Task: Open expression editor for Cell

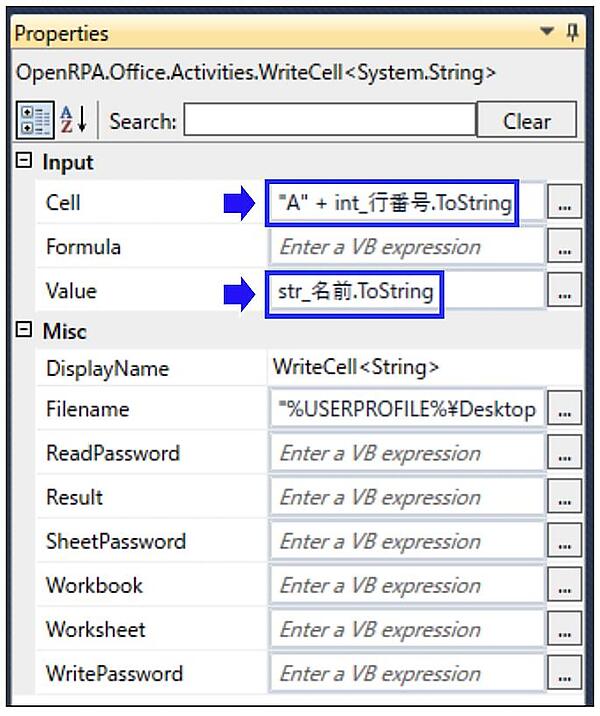Action: pyautogui.click(x=565, y=203)
